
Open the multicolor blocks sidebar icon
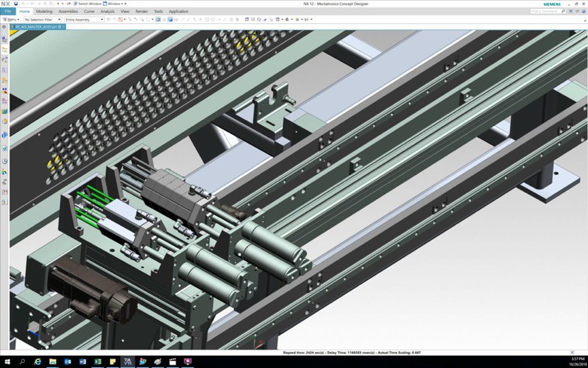[5, 112]
